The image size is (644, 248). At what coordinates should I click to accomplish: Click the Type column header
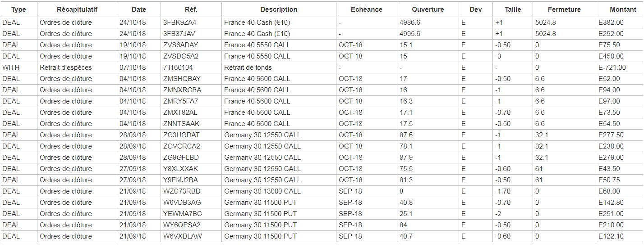tap(18, 9)
